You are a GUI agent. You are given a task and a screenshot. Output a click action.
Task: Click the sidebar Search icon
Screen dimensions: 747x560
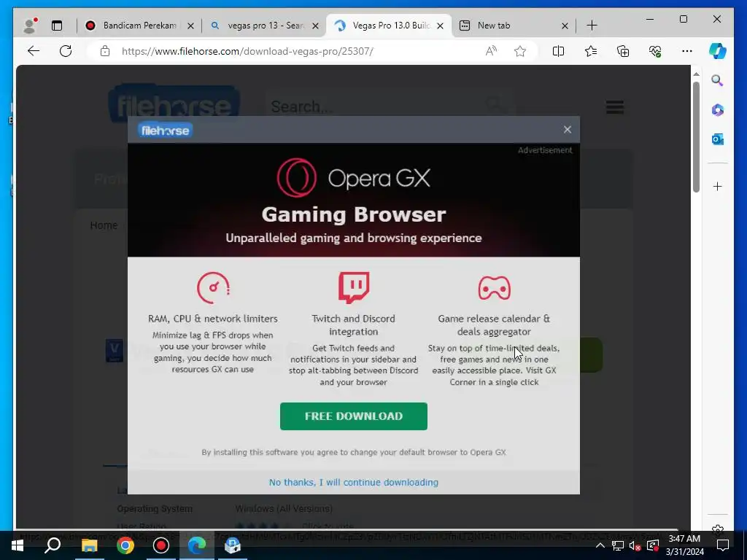point(718,80)
